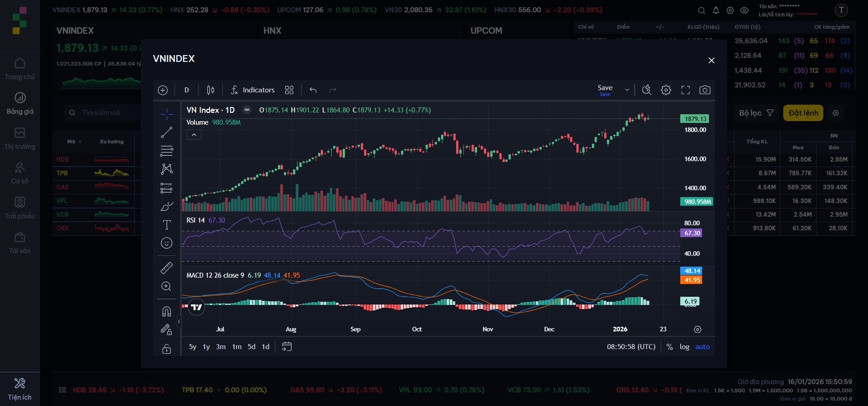The height and width of the screenshot is (406, 868).
Task: Toggle balance visibility eye icon
Action: 744,10
